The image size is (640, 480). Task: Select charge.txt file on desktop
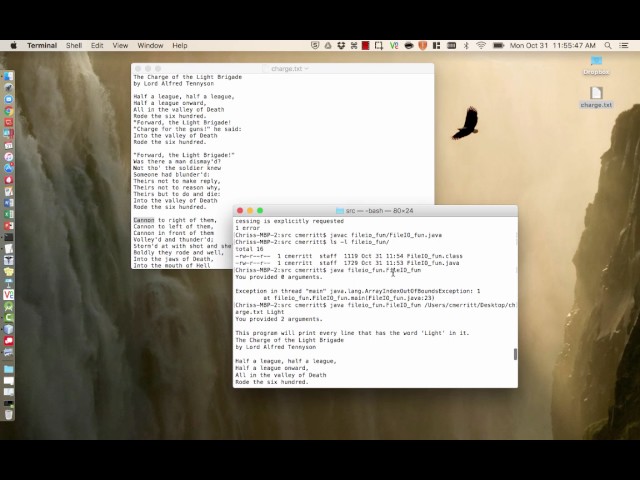tap(596, 97)
